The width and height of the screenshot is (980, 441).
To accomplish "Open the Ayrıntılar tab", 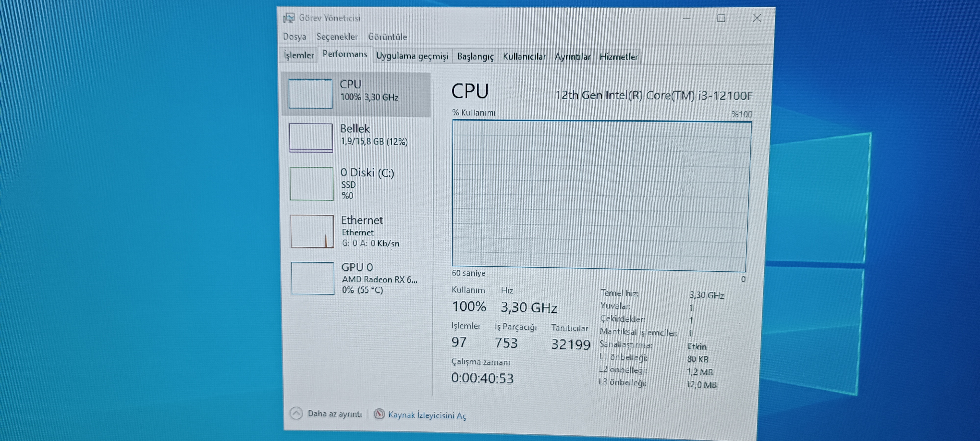I will (572, 57).
